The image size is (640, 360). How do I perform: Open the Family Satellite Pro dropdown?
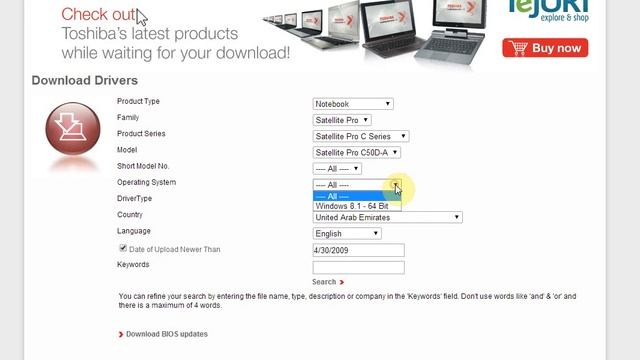coord(342,120)
